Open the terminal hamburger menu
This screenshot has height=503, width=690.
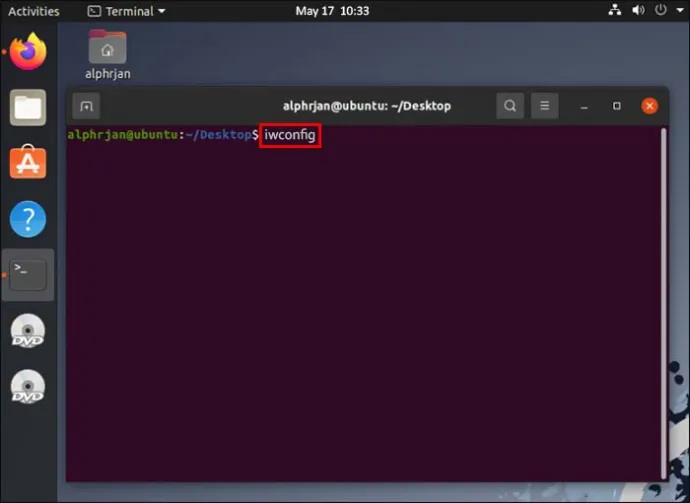pos(545,106)
